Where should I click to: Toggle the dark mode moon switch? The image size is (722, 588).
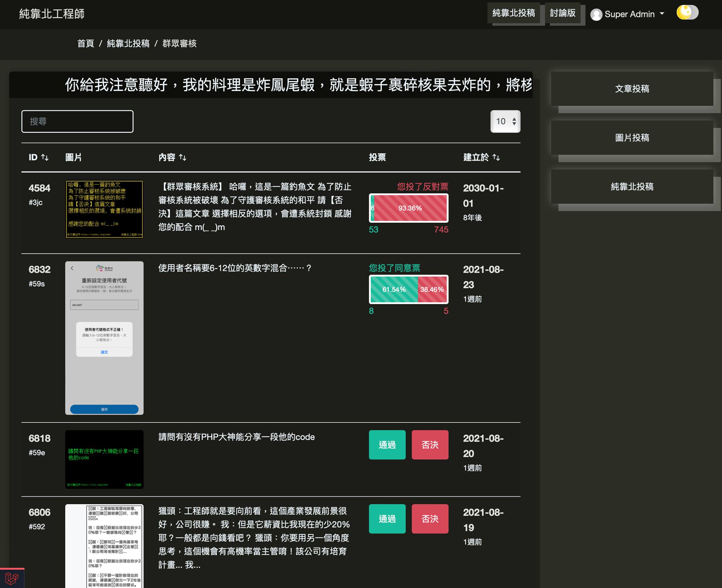687,13
